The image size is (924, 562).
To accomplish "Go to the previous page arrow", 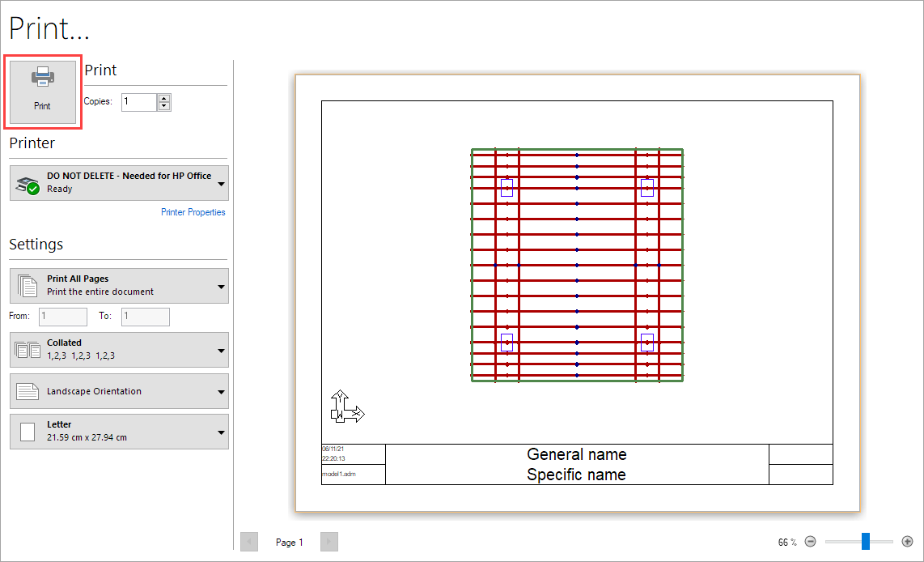I will pyautogui.click(x=249, y=542).
